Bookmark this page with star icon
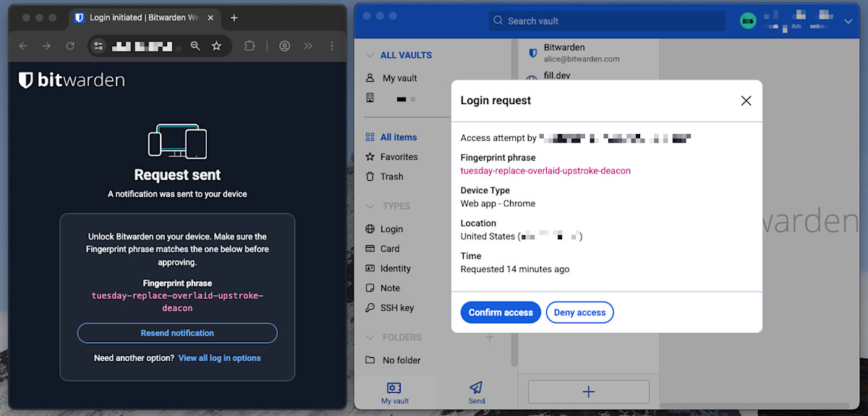868x416 pixels. (x=216, y=46)
